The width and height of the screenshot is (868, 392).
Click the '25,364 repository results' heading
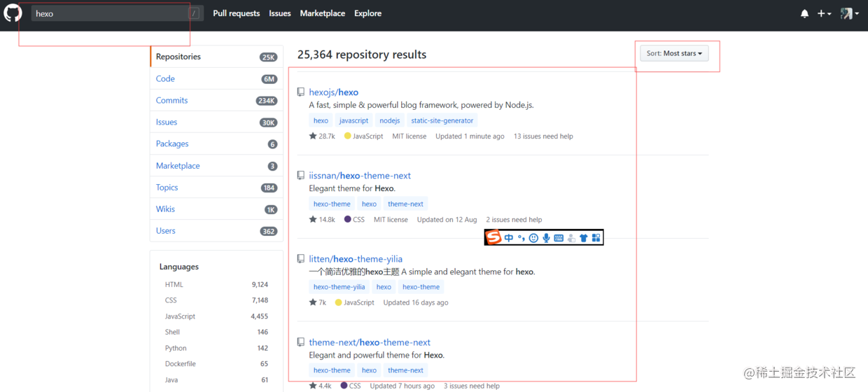tap(362, 55)
